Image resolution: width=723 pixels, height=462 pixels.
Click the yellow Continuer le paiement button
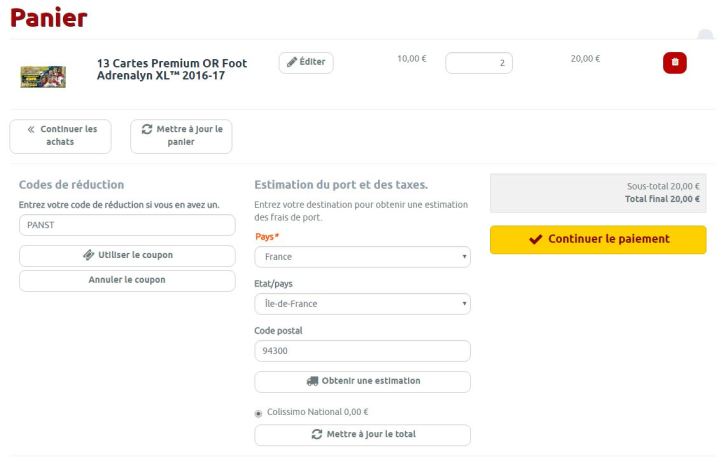click(598, 240)
